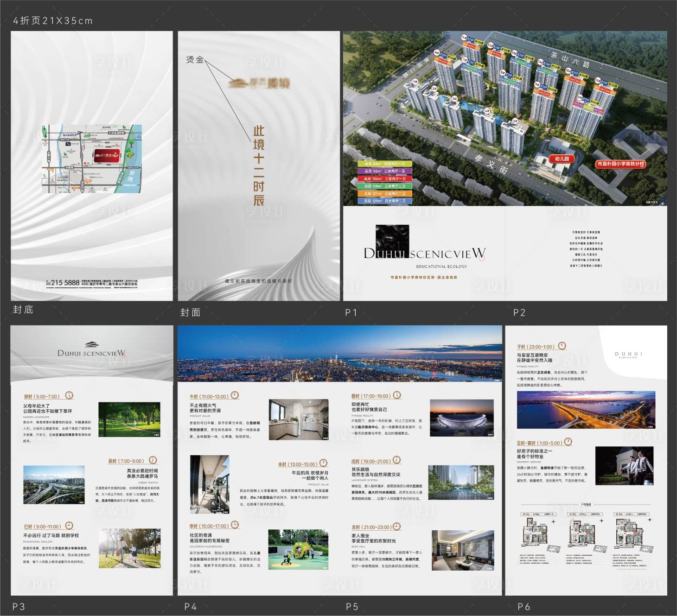Open the illuminated stadium photo
The width and height of the screenshot is (677, 616).
coord(461,418)
